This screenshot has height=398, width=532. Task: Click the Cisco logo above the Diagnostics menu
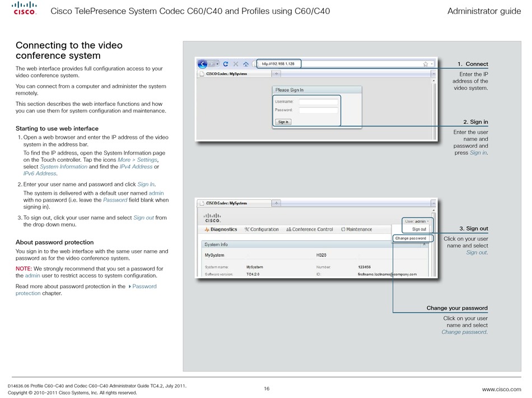[x=212, y=218]
